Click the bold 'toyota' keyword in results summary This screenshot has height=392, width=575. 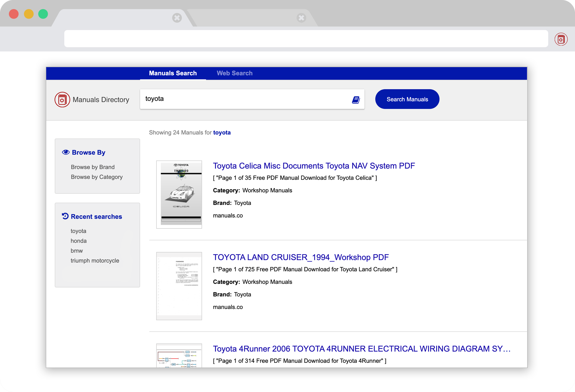[x=222, y=133]
